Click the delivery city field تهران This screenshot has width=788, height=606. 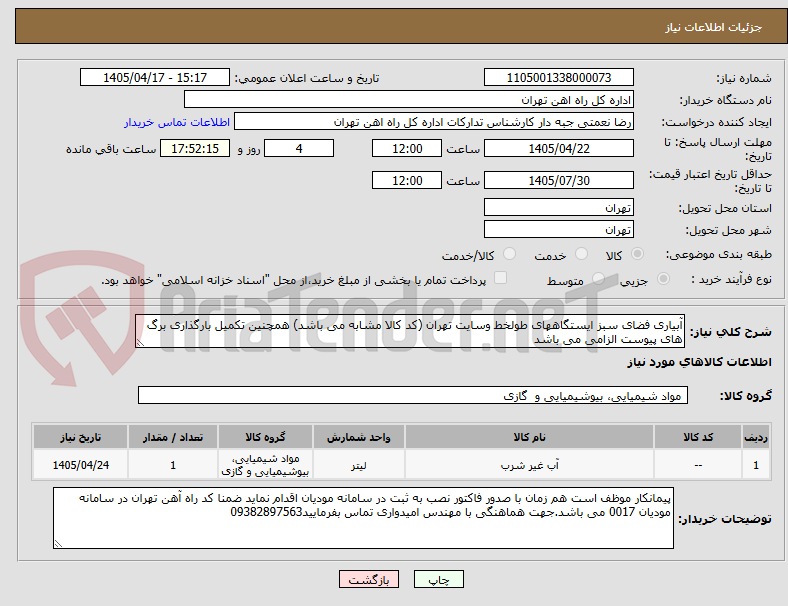(558, 230)
